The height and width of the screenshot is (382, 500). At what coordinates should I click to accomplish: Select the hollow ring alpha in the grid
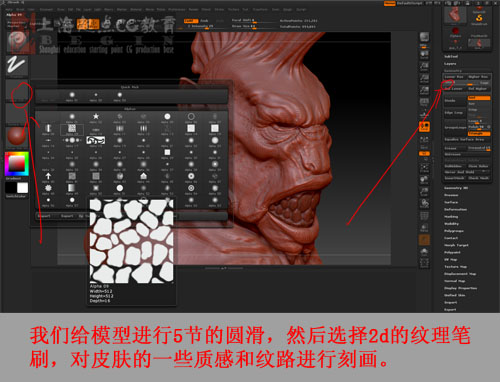pos(191,116)
